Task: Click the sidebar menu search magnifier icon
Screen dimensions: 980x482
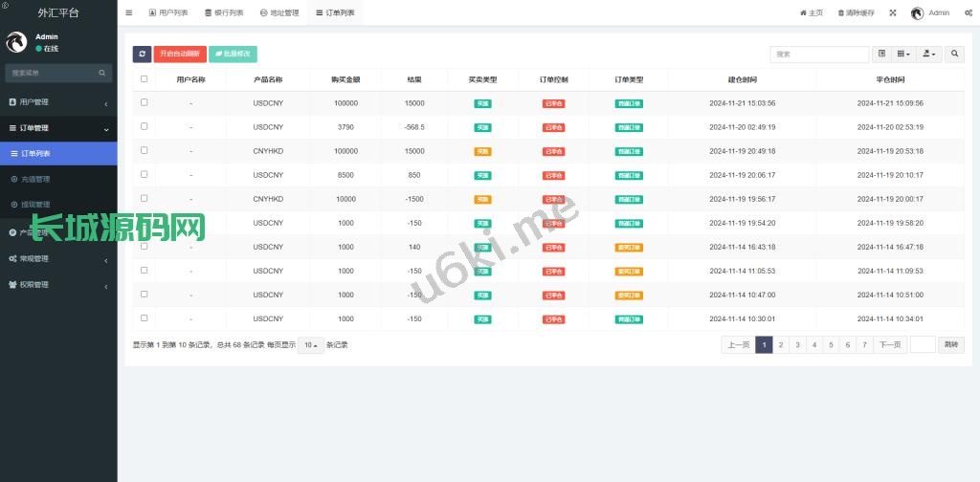Action: click(x=102, y=73)
